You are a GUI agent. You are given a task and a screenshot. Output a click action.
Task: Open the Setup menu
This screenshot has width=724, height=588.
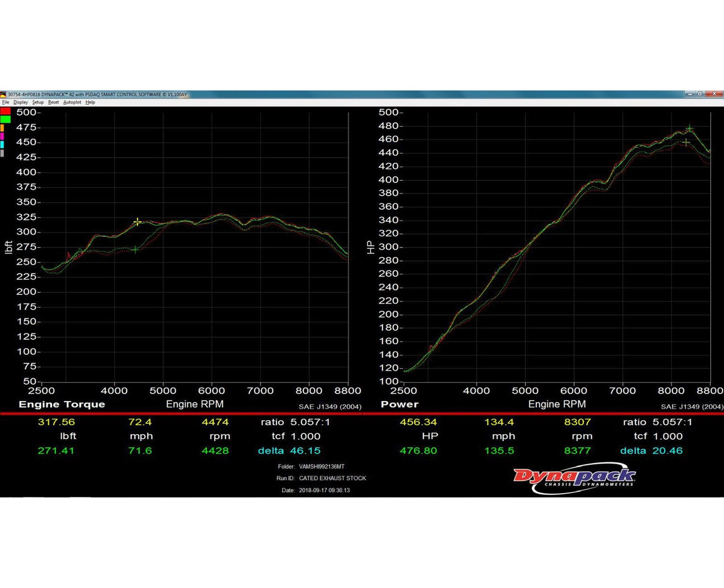point(38,102)
